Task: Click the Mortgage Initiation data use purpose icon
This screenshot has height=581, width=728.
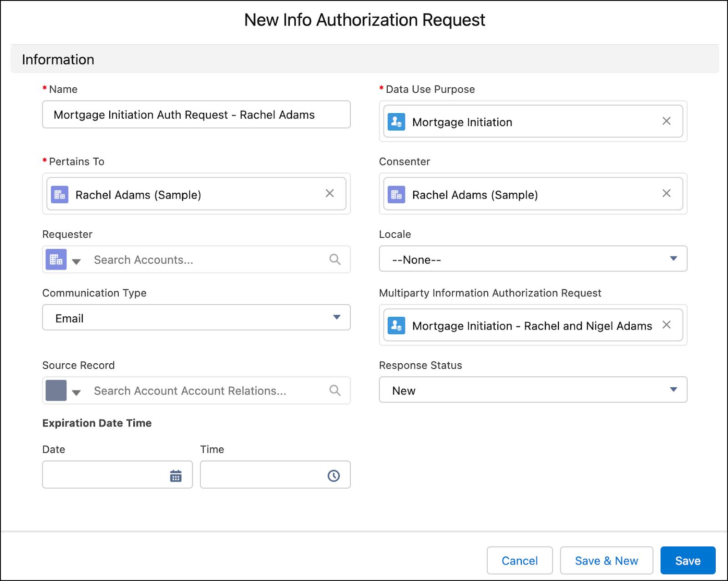Action: [x=395, y=121]
